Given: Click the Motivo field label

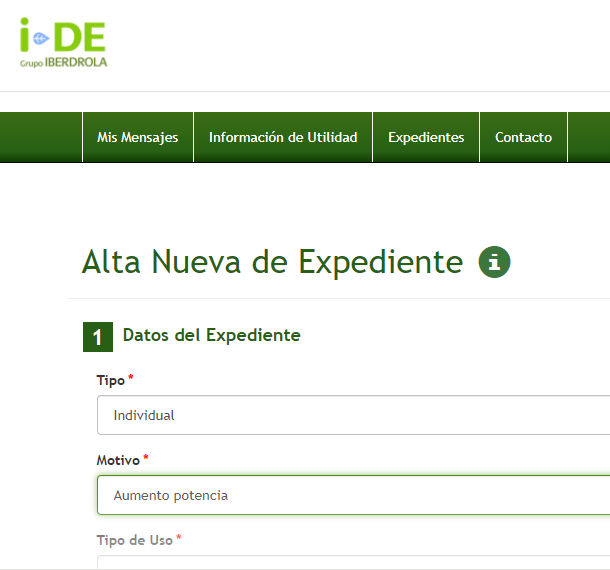Looking at the screenshot, I should (118, 460).
